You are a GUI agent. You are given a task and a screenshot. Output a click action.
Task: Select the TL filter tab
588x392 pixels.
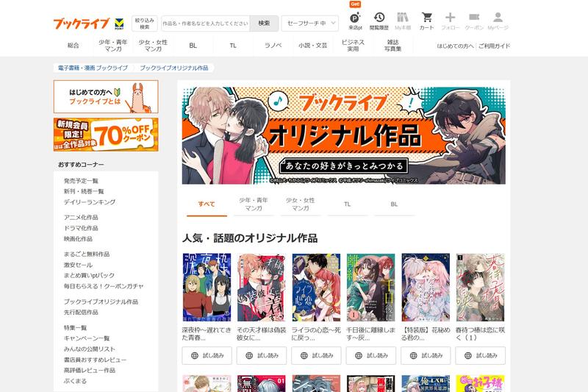coord(347,204)
